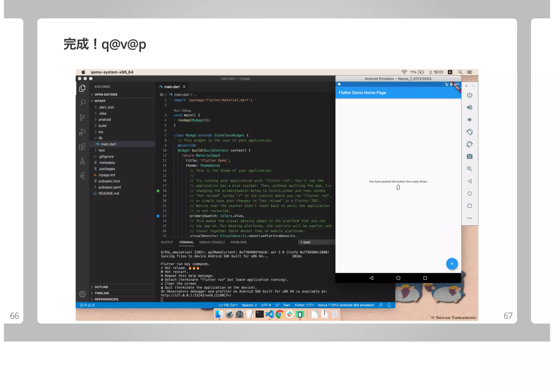554x392 pixels.
Task: Open Chrome in the Dock
Action: (x=279, y=314)
